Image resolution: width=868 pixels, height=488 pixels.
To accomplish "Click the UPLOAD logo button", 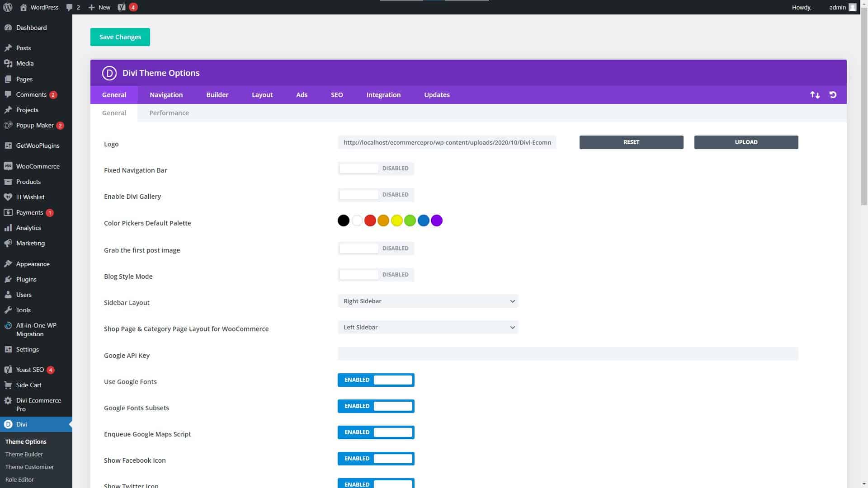I will point(746,142).
